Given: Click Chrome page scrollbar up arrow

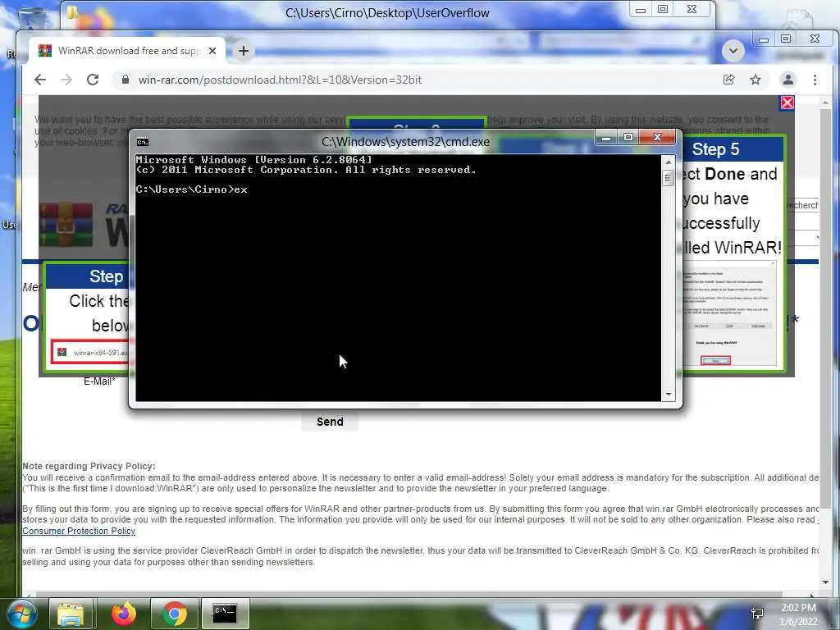Looking at the screenshot, I should pyautogui.click(x=825, y=102).
